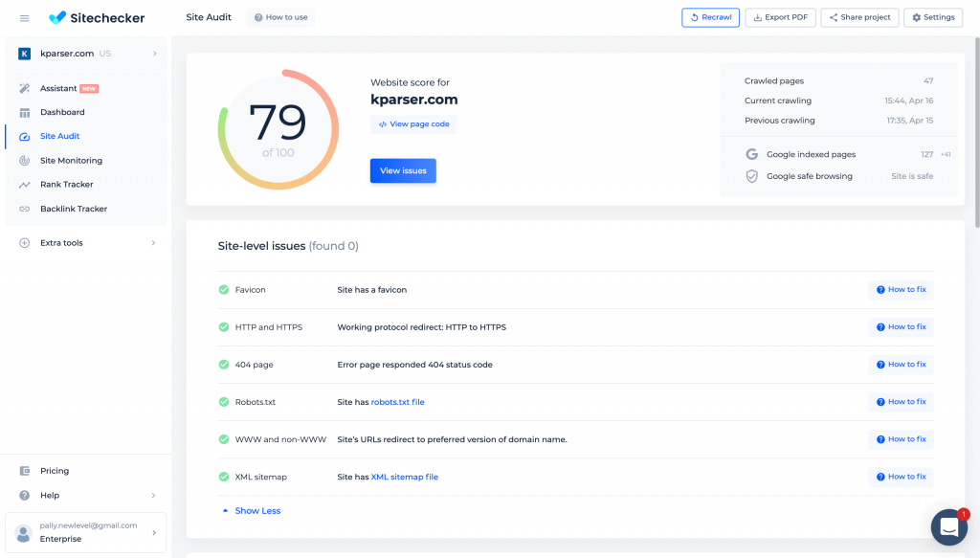Open the Enterprise account menu arrow

click(154, 533)
